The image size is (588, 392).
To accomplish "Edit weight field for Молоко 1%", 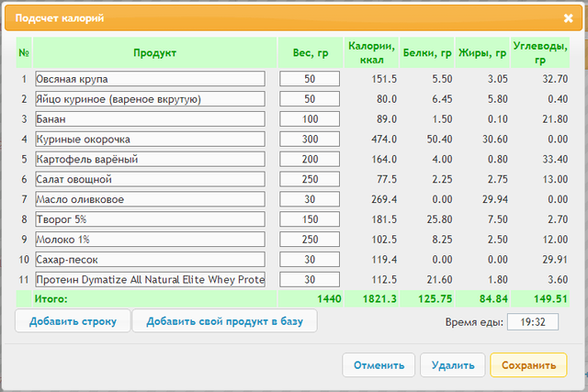I will tap(310, 240).
